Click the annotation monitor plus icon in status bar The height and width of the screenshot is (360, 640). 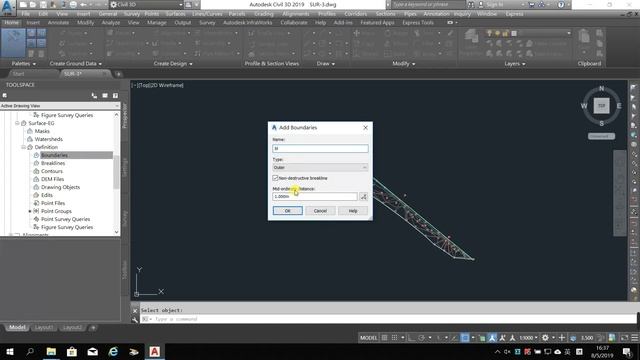point(562,338)
